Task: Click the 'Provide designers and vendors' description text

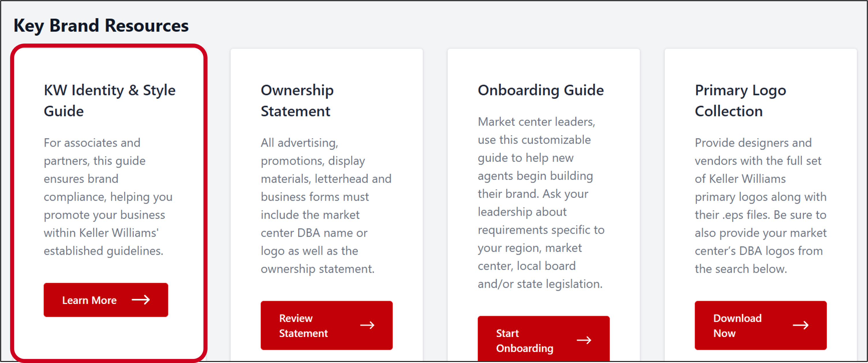Action: [x=761, y=206]
